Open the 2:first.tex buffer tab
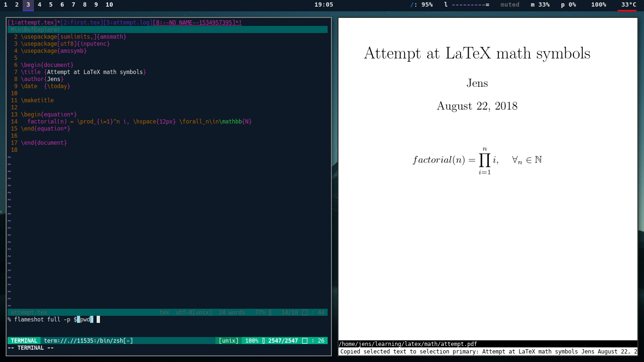644x362 pixels. 82,23
